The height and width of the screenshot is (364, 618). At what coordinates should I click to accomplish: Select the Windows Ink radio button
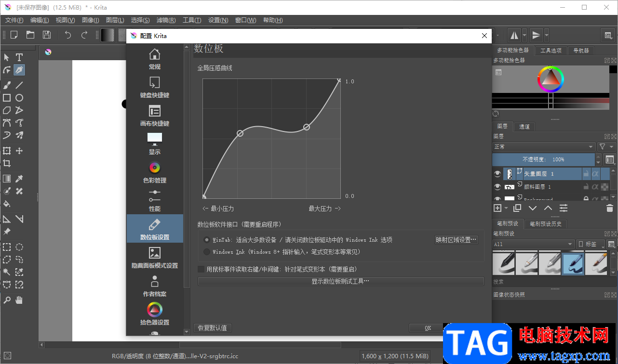[207, 252]
